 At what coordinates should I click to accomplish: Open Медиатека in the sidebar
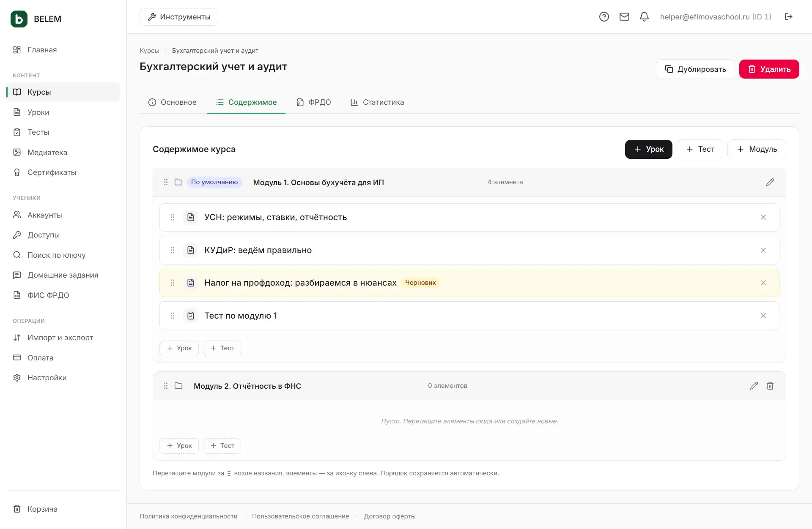pos(47,153)
